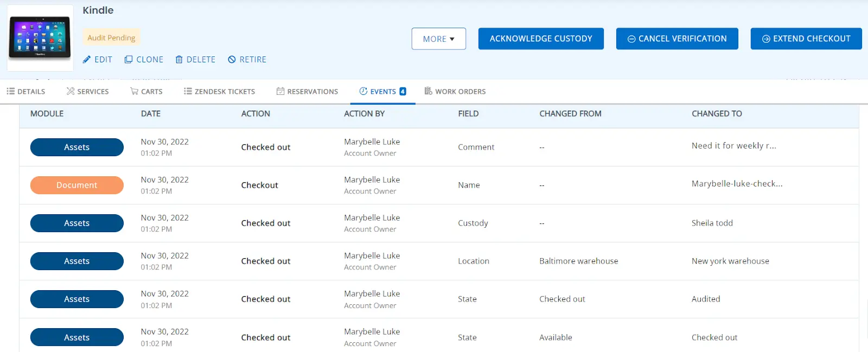
Task: Open the Carts tab cart icon
Action: (134, 91)
